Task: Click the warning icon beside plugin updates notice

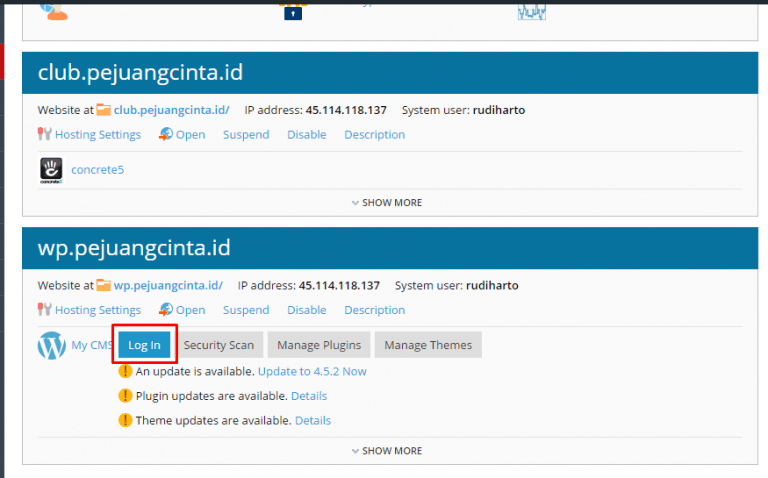Action: 125,396
